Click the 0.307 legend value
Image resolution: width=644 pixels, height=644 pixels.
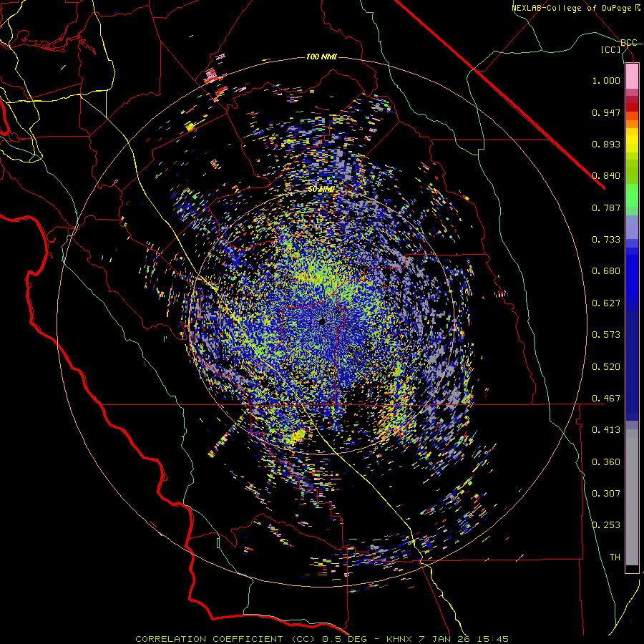(x=606, y=494)
